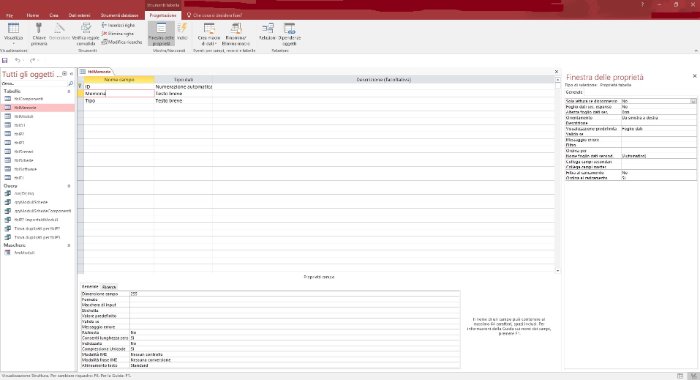Open the Tutti gli oggetti navigation dropdown
The height and width of the screenshot is (380, 700).
pos(64,74)
